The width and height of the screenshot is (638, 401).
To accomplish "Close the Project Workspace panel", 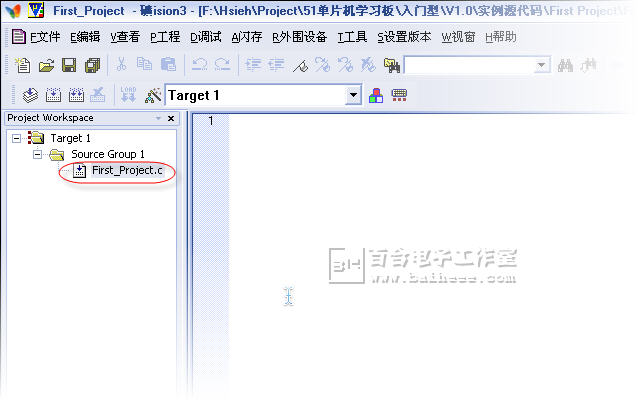I will (171, 118).
